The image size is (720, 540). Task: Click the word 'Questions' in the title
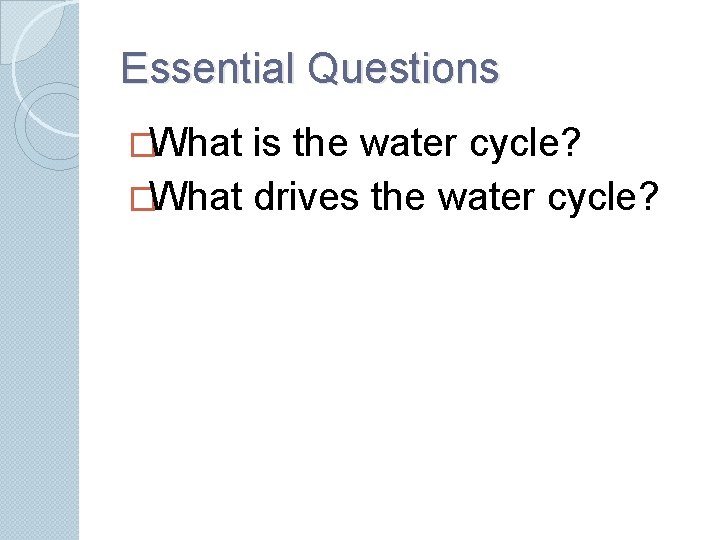pyautogui.click(x=403, y=69)
